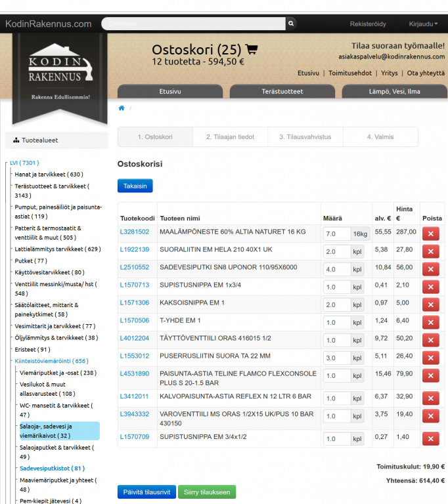The image size is (448, 504).
Task: Click KodinRakennus.com brand text
Action: click(x=48, y=24)
